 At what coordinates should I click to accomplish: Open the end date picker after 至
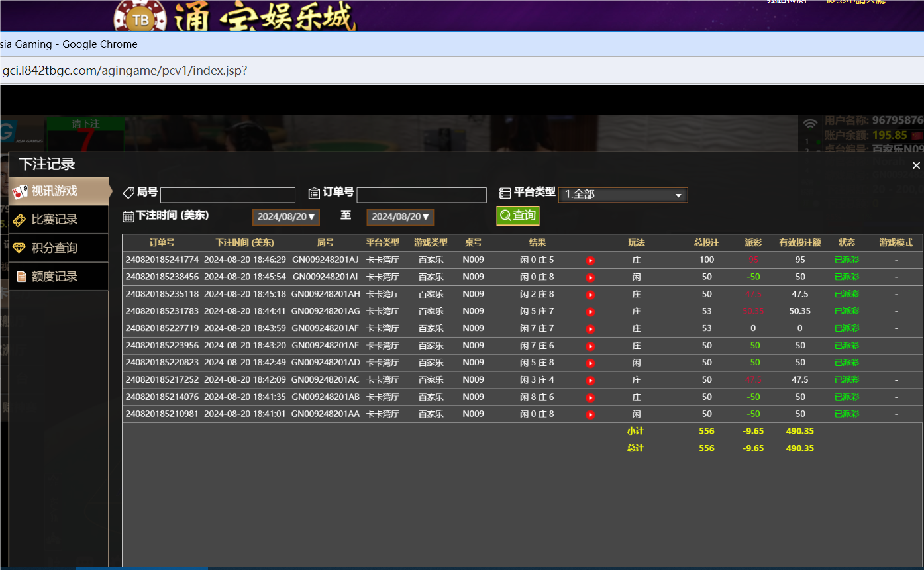pyautogui.click(x=399, y=216)
